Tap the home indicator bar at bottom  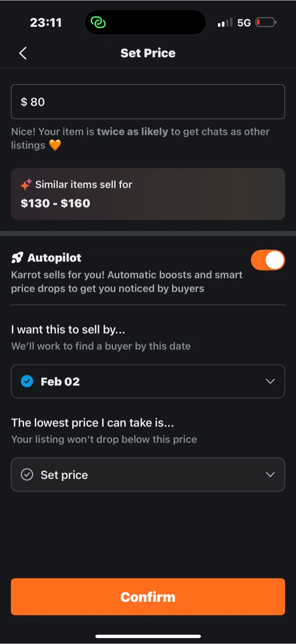point(148,636)
